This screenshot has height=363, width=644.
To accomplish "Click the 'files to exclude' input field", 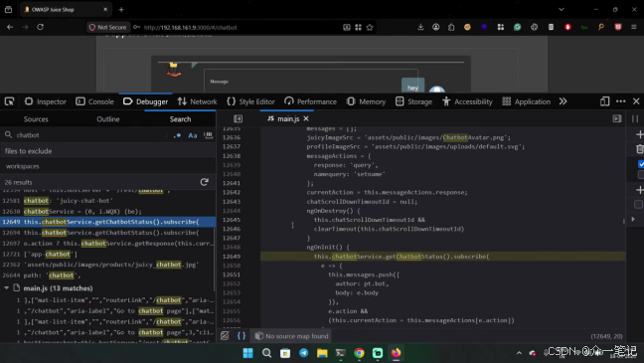I will coord(107,151).
